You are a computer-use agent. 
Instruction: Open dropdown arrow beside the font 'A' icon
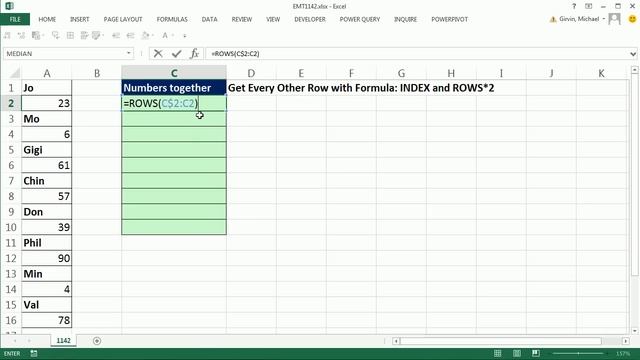173,36
